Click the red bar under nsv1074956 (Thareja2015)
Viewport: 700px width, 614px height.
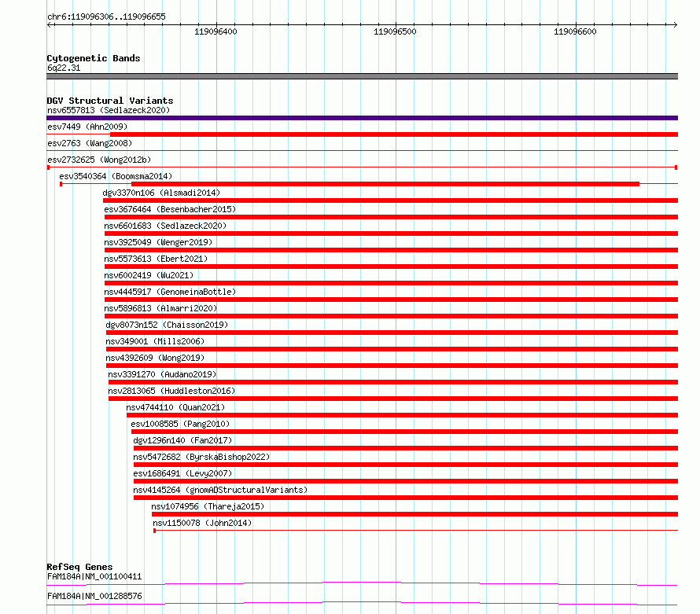tap(414, 514)
